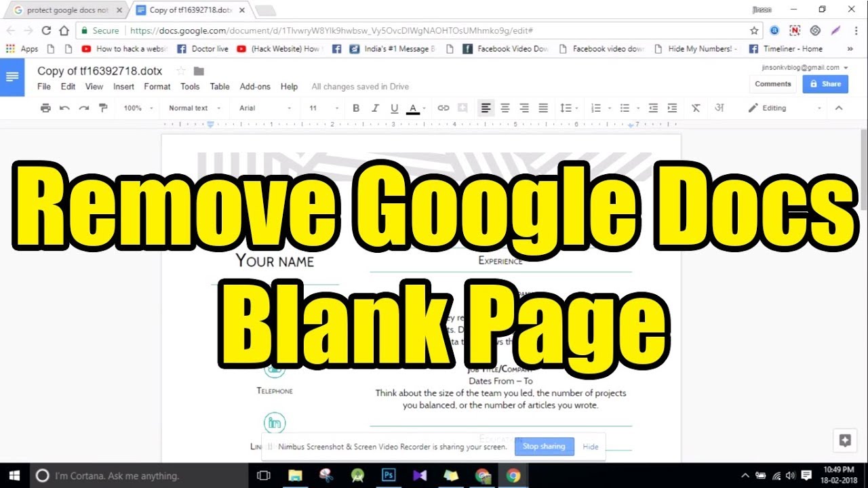Click the browser address bar
868x488 pixels.
coord(419,30)
